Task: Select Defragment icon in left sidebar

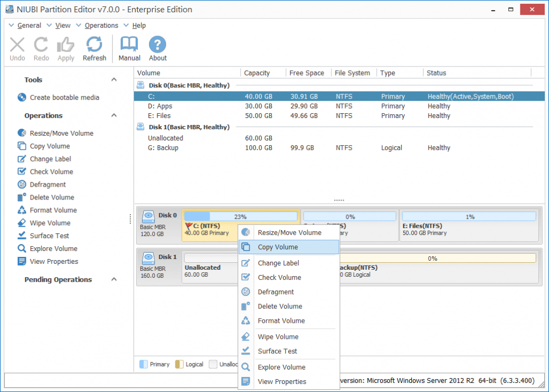Action: tap(22, 184)
